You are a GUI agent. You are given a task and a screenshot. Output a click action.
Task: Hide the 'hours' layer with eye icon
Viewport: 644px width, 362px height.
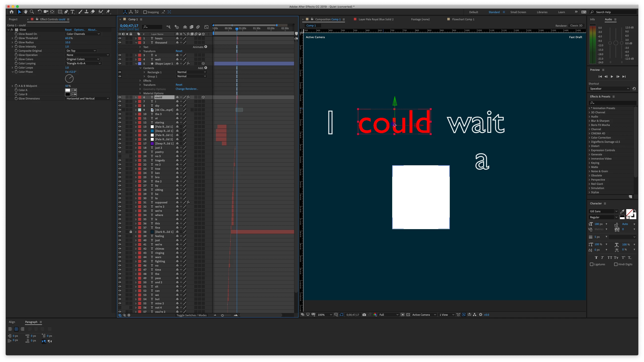[x=120, y=38]
